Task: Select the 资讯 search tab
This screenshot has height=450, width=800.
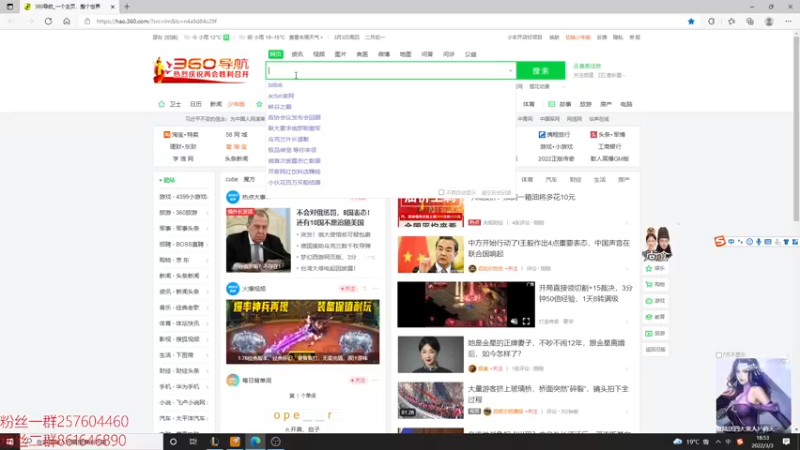Action: click(x=297, y=54)
